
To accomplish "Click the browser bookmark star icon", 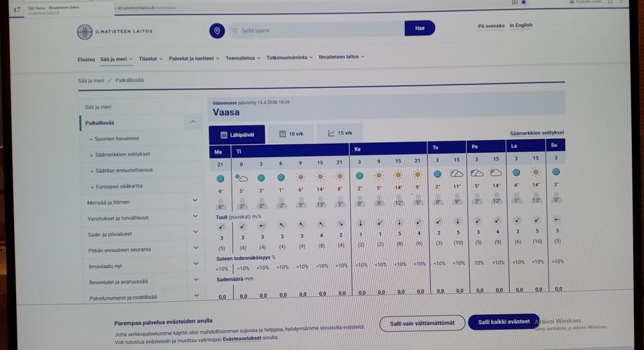I will point(524,2).
